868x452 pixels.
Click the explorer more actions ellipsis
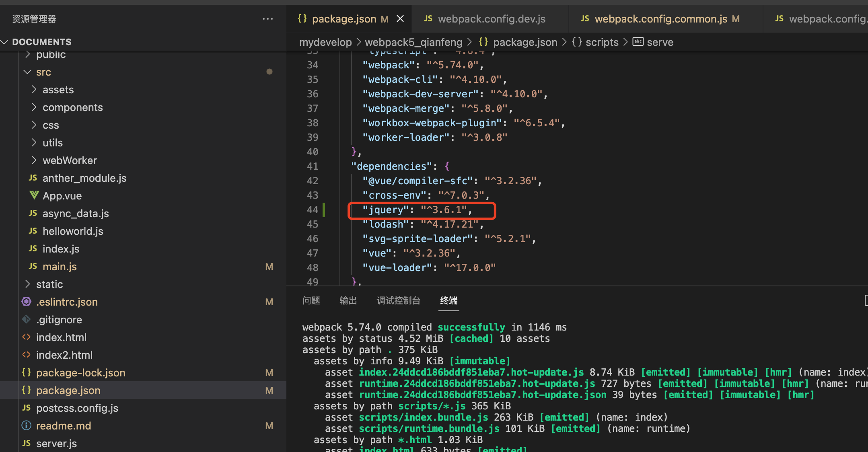267,19
